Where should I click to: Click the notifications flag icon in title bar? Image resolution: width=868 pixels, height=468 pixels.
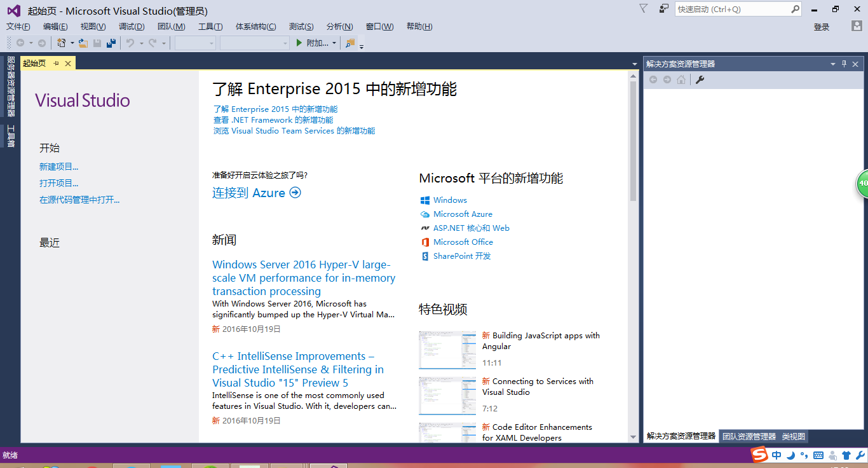coord(644,9)
